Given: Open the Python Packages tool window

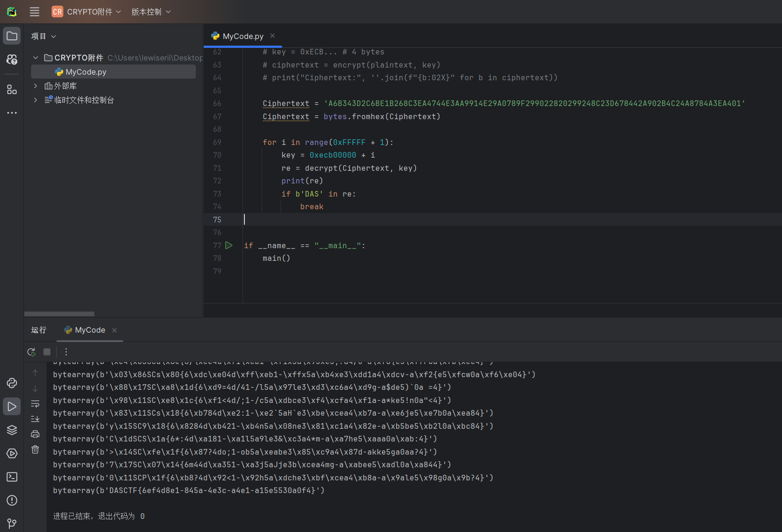Looking at the screenshot, I should coord(12,430).
